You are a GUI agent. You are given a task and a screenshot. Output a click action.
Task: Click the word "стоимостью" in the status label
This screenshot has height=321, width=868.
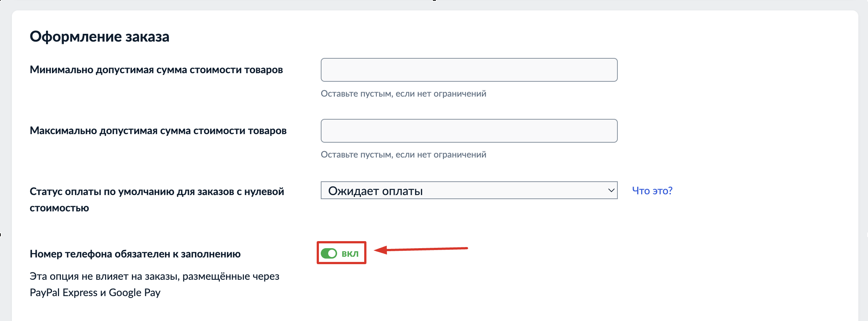(x=59, y=208)
